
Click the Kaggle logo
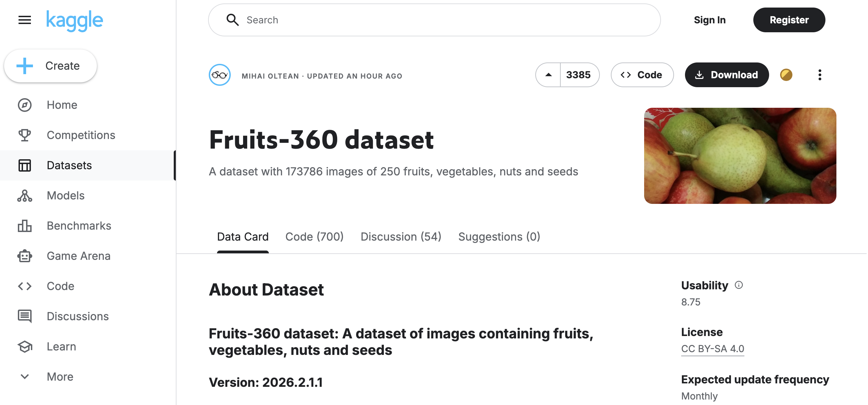point(74,20)
